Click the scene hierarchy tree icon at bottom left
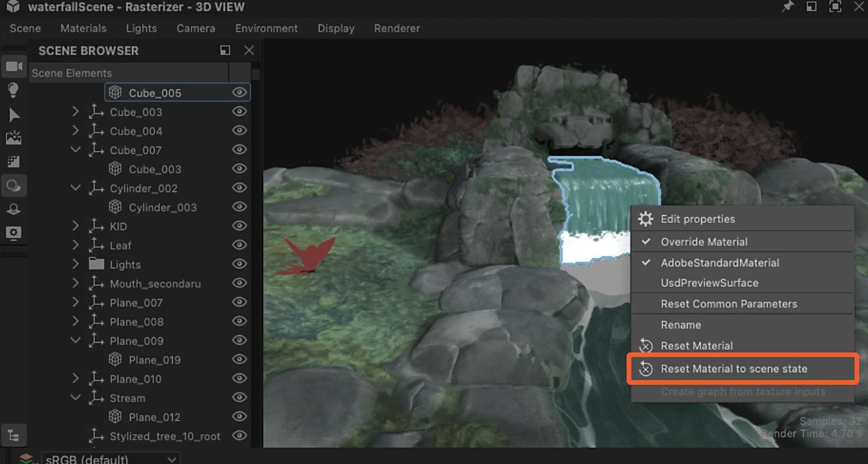The image size is (868, 464). [14, 436]
